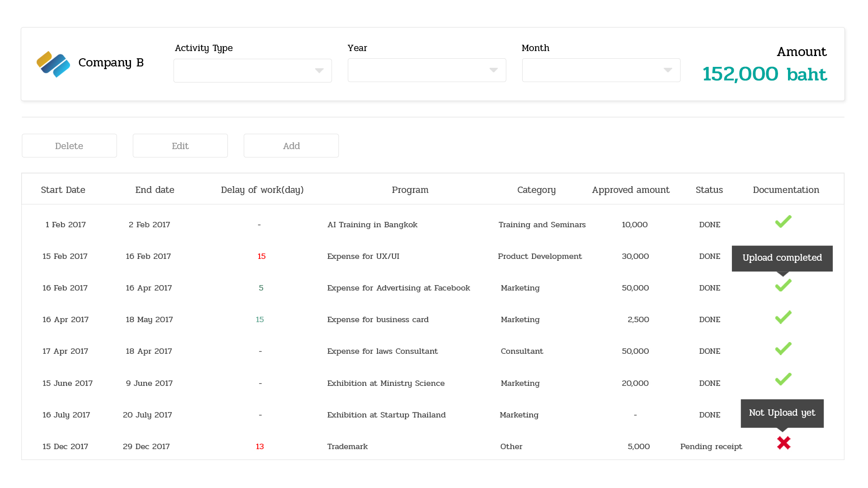Image resolution: width=868 pixels, height=488 pixels.
Task: Click checkmark for laws Consultant row
Action: tap(783, 349)
